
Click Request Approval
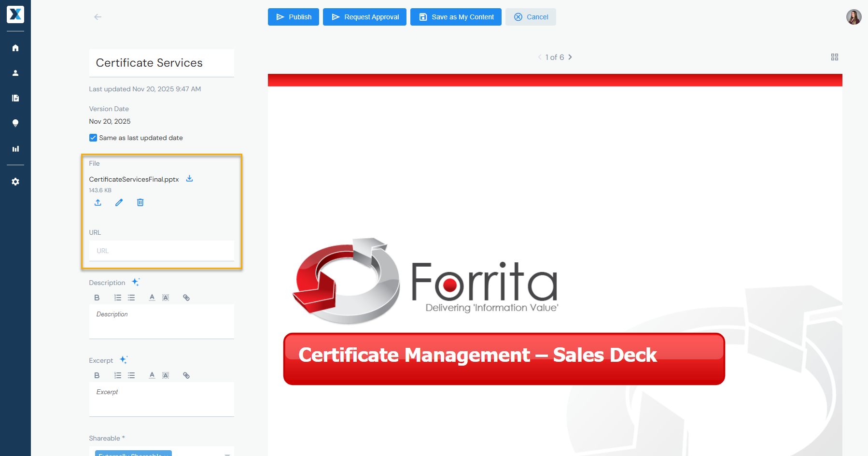pos(364,17)
